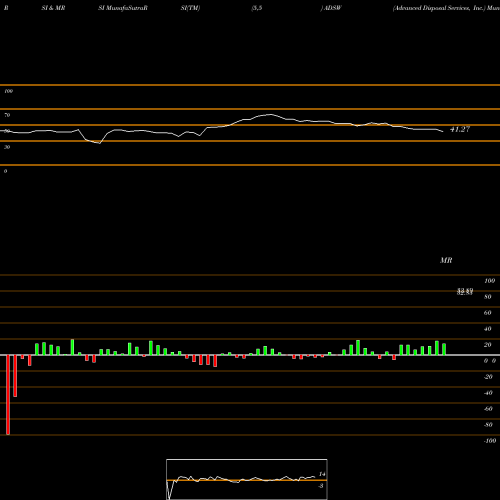Click the MR axis label 20
The image size is (500, 500).
[x=488, y=345]
